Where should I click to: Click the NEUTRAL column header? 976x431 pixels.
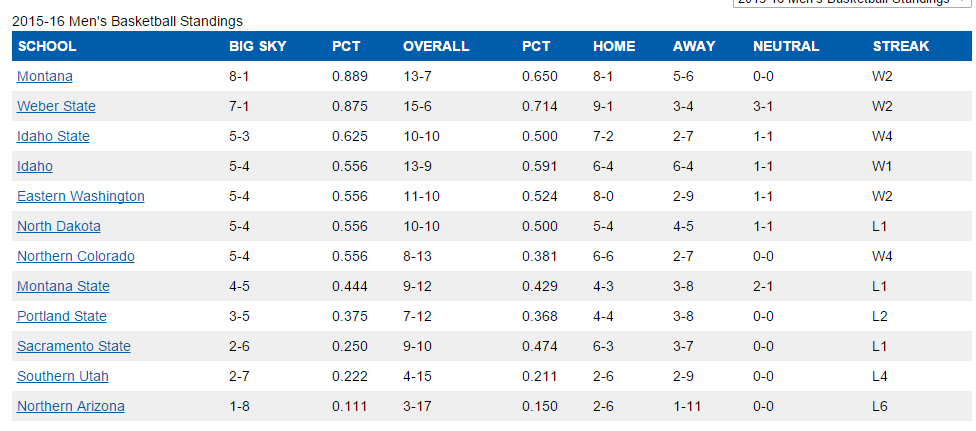[786, 46]
